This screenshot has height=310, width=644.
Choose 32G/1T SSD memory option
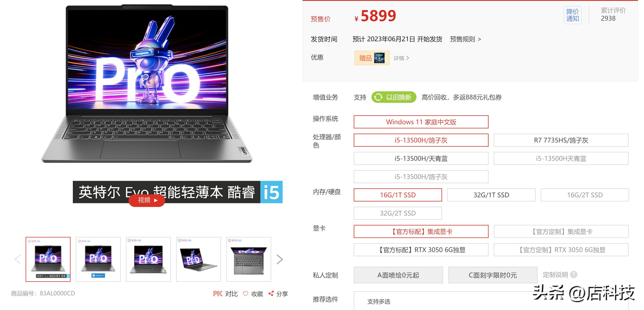tap(491, 195)
